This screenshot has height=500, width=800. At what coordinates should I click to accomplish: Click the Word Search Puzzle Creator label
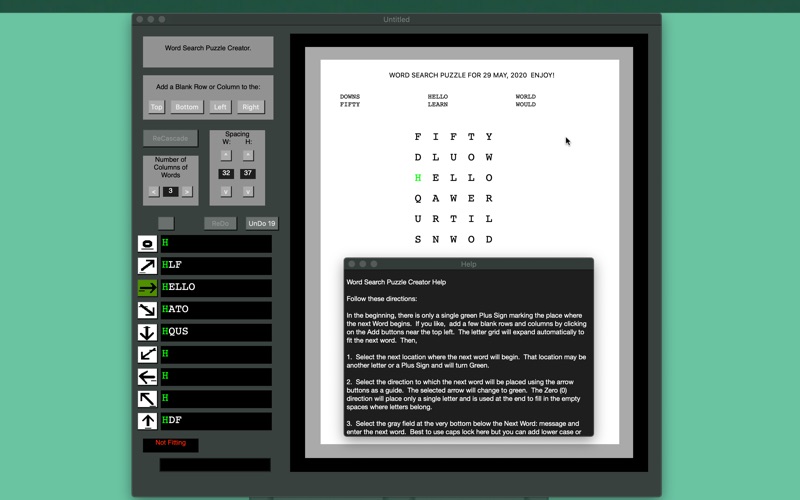click(208, 48)
